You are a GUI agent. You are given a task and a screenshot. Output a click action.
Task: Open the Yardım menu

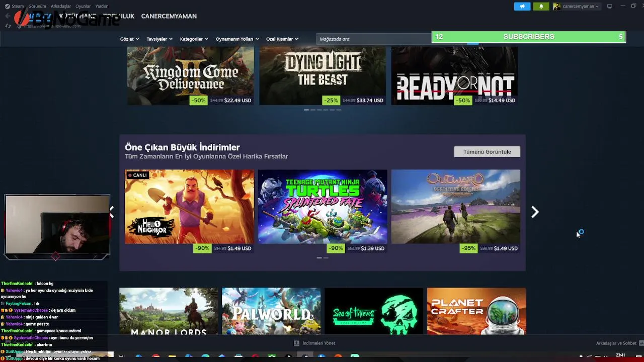(x=102, y=7)
